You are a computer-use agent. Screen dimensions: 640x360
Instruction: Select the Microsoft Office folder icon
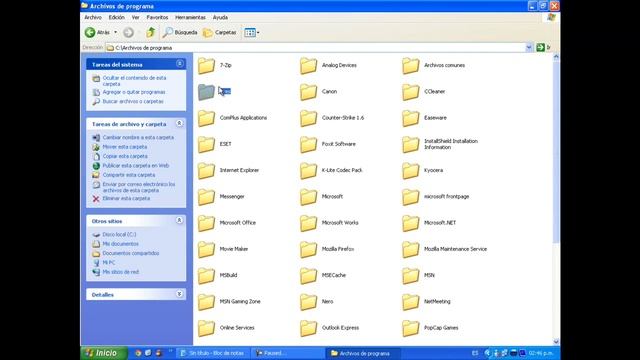tap(206, 223)
